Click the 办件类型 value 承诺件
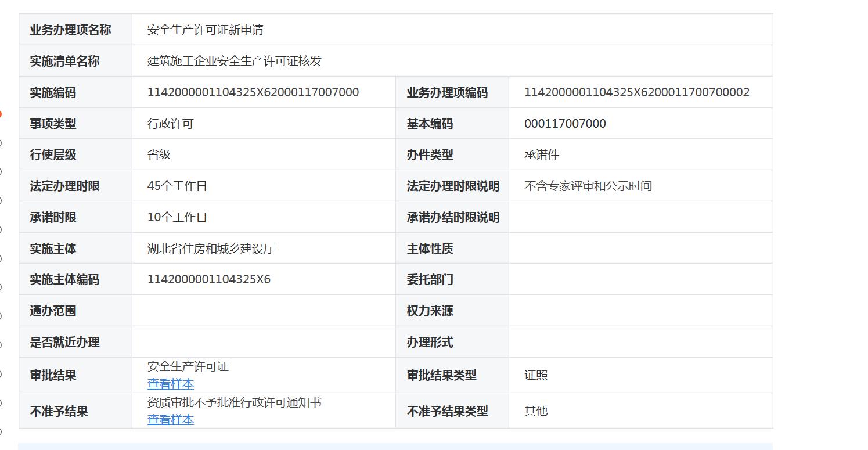868x450 pixels. pyautogui.click(x=542, y=154)
